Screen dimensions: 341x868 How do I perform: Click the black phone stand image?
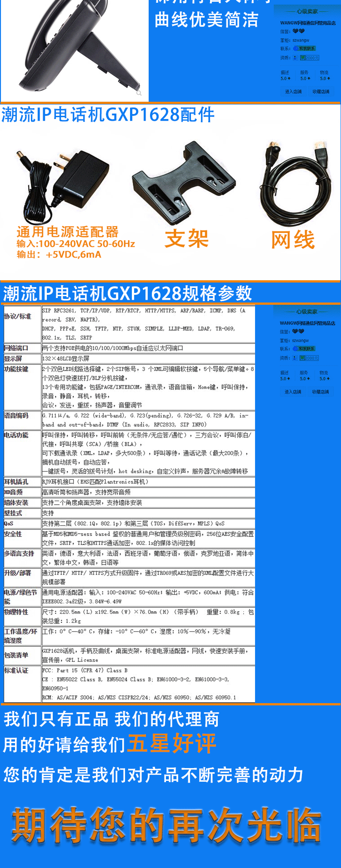184,183
